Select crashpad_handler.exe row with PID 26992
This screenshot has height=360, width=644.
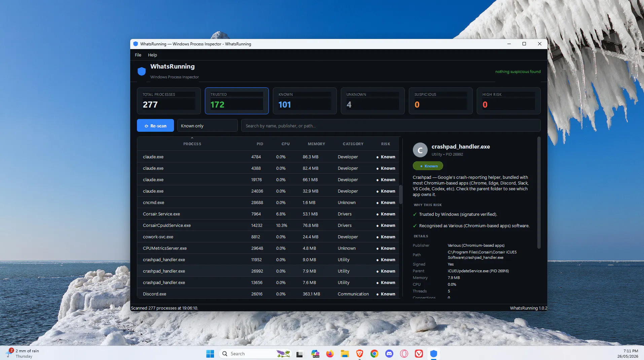tap(268, 271)
